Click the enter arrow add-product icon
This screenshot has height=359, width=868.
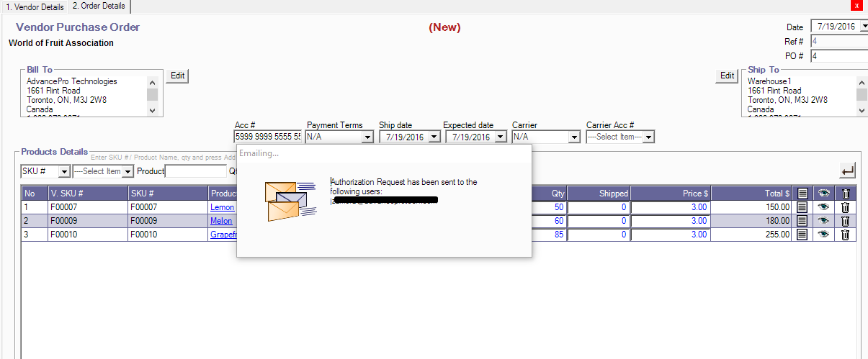848,171
